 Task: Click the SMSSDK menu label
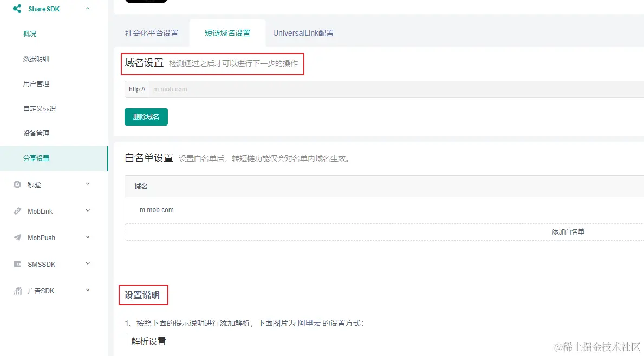click(42, 265)
